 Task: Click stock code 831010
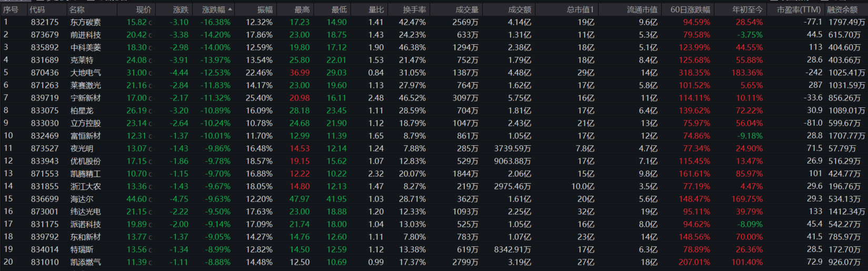(45, 262)
